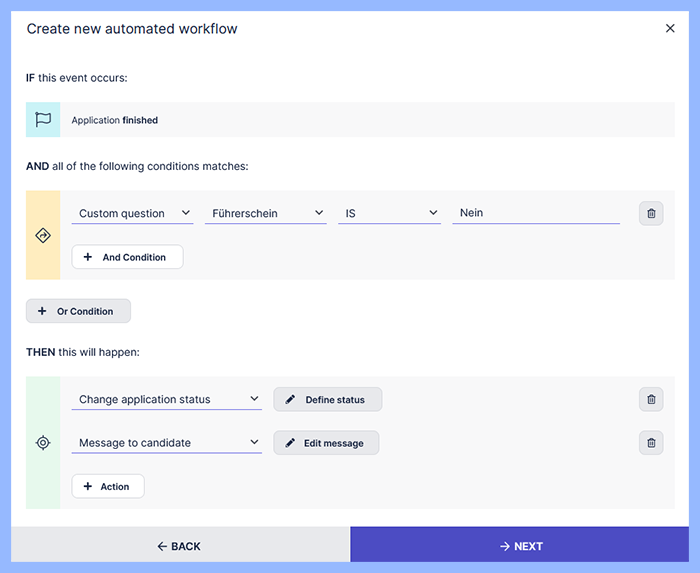The width and height of the screenshot is (700, 573).
Task: Open the Custom question dropdown
Action: coord(133,213)
